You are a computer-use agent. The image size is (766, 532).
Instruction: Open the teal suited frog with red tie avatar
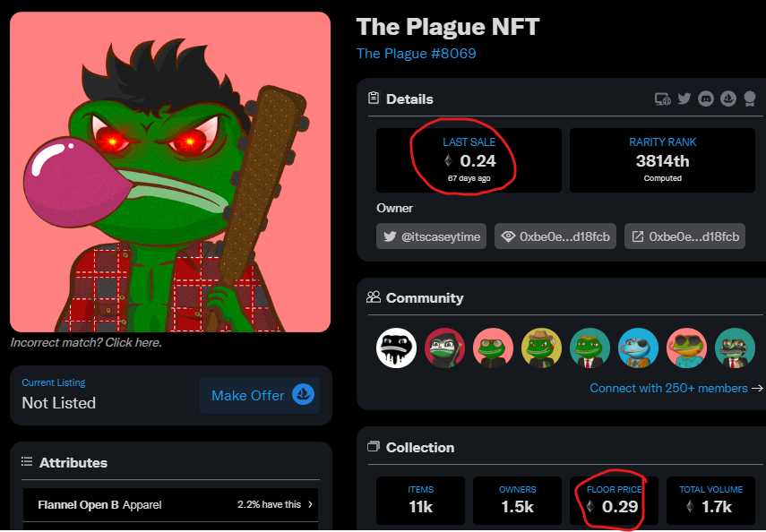coord(590,348)
